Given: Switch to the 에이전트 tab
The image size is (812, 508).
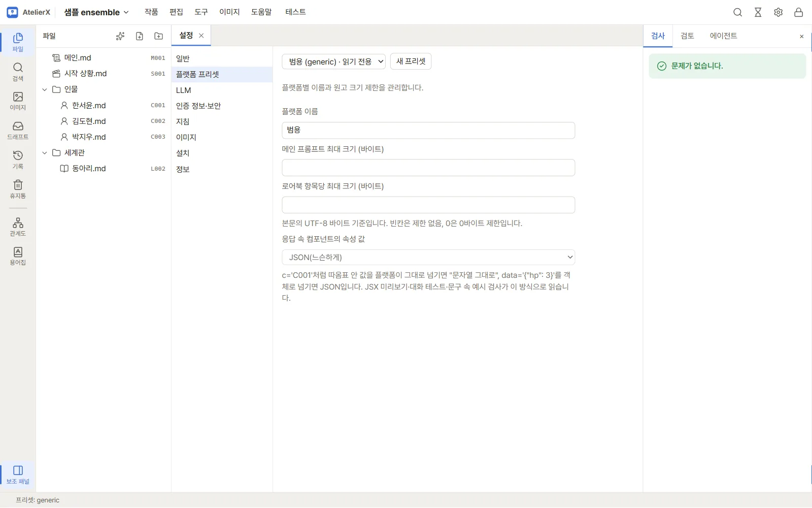Looking at the screenshot, I should (723, 36).
